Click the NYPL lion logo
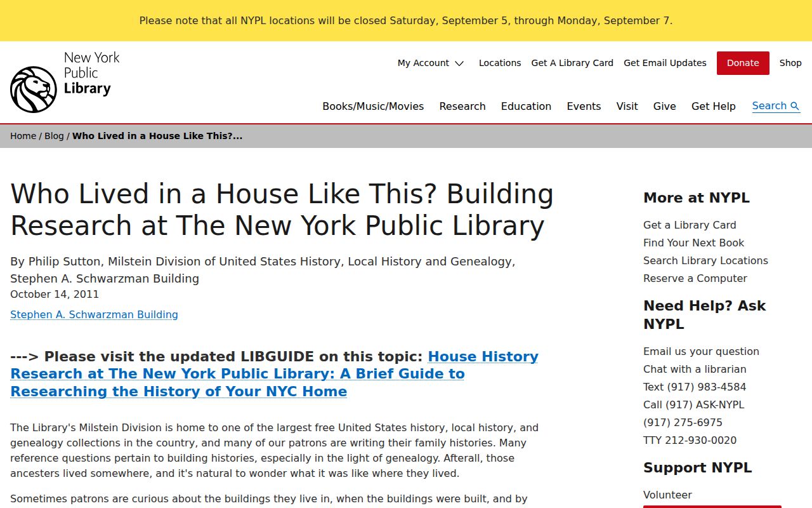Viewport: 812px width, 508px height. point(34,90)
